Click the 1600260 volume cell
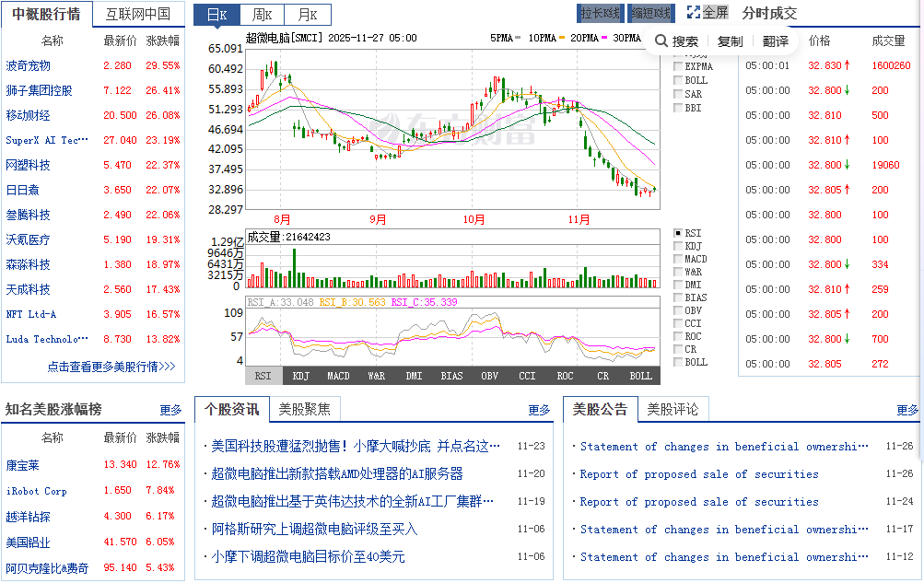924x583 pixels. click(x=891, y=65)
